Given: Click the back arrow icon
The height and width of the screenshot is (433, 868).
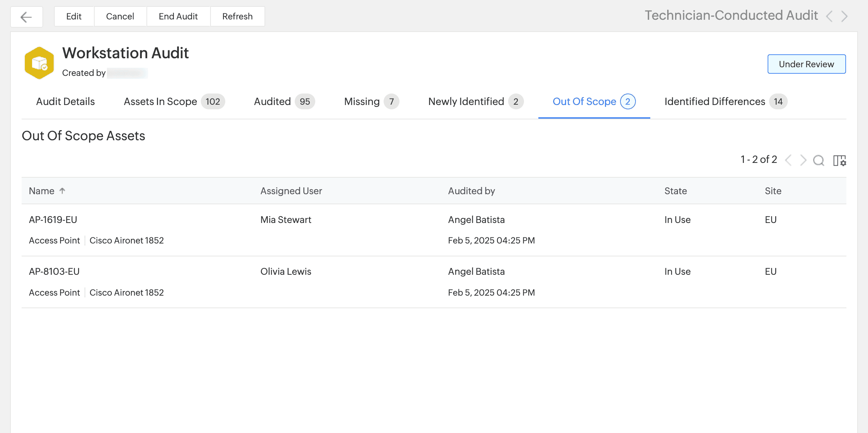Looking at the screenshot, I should tap(26, 17).
